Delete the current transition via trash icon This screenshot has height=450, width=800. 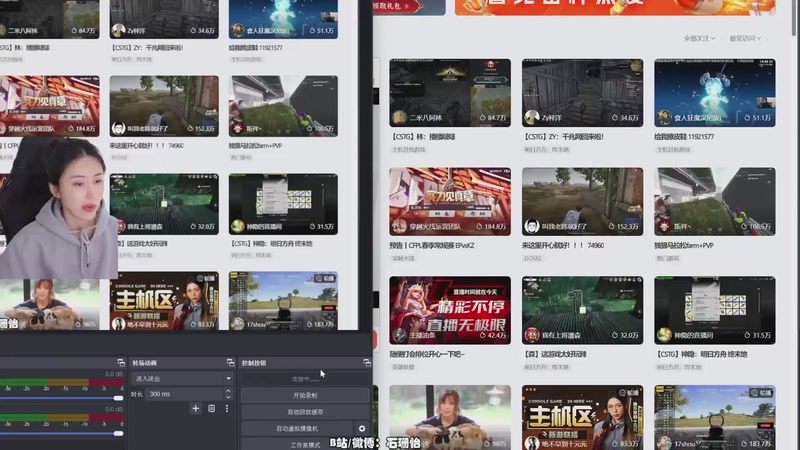[211, 408]
